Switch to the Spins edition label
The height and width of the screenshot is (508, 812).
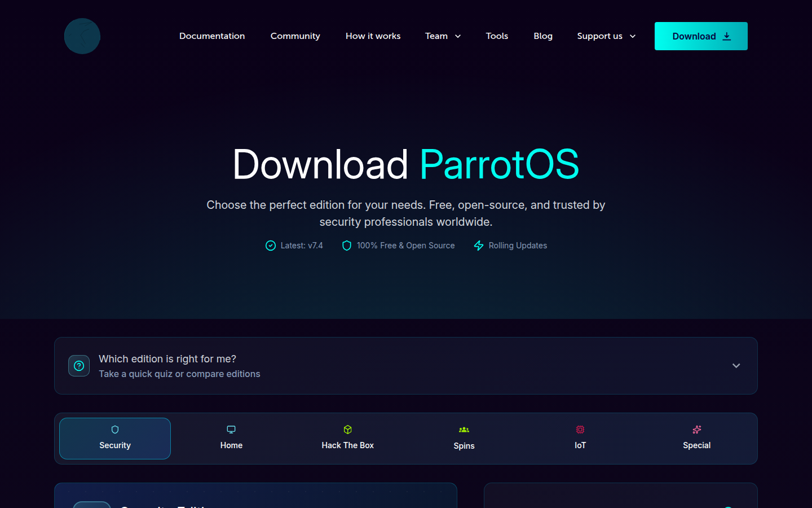click(464, 446)
